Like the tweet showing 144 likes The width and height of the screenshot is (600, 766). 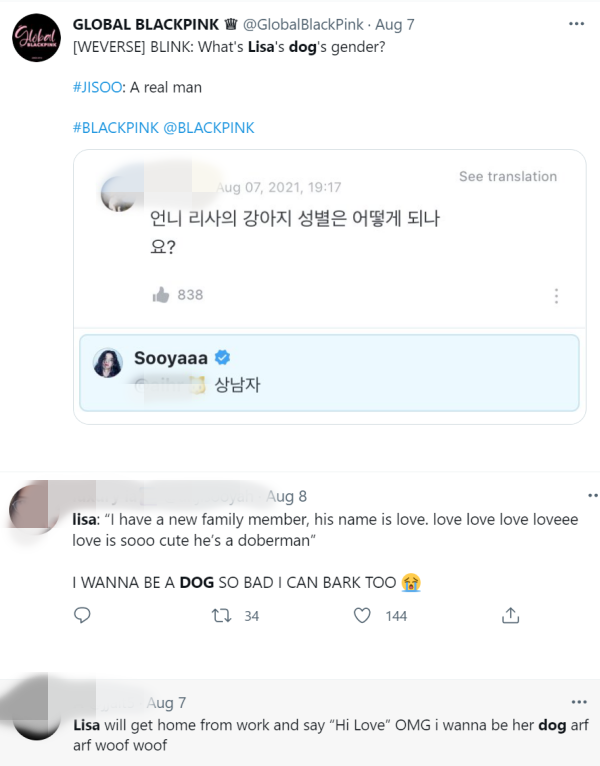point(363,615)
